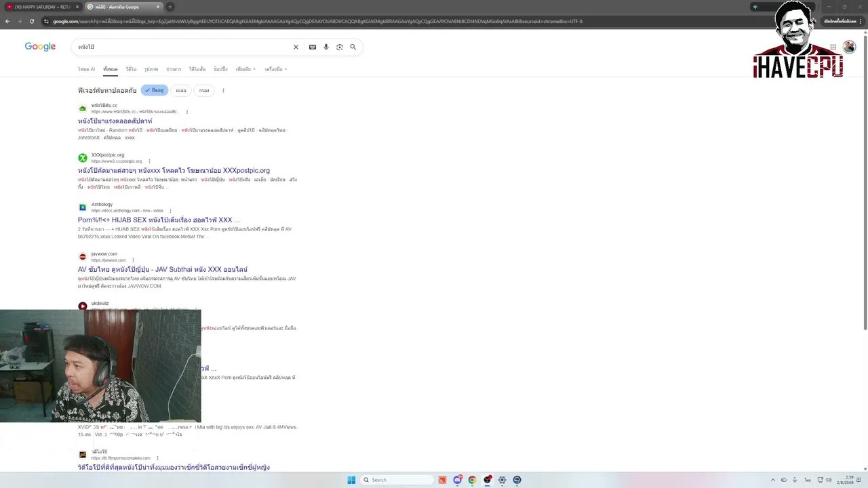Switch to the Videos tab
868x488 pixels.
pos(131,69)
